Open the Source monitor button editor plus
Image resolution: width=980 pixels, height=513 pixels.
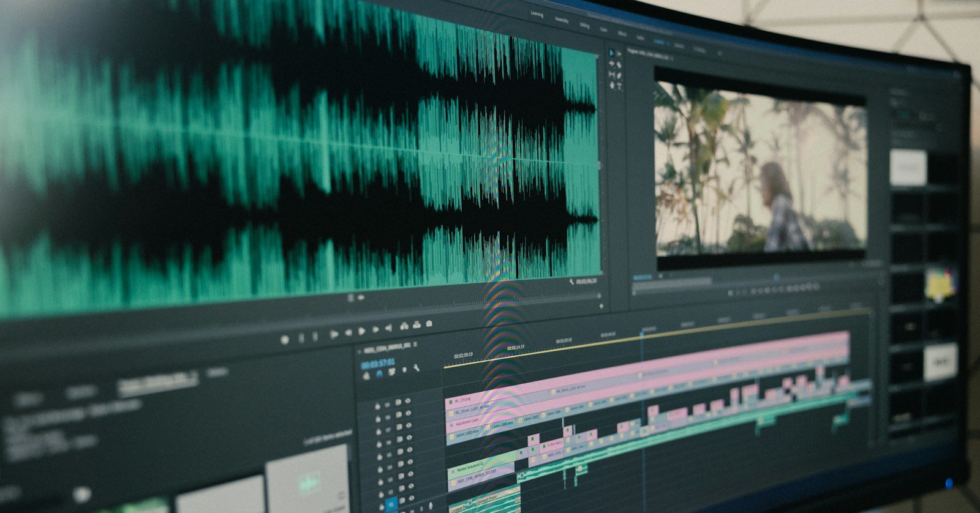point(601,305)
